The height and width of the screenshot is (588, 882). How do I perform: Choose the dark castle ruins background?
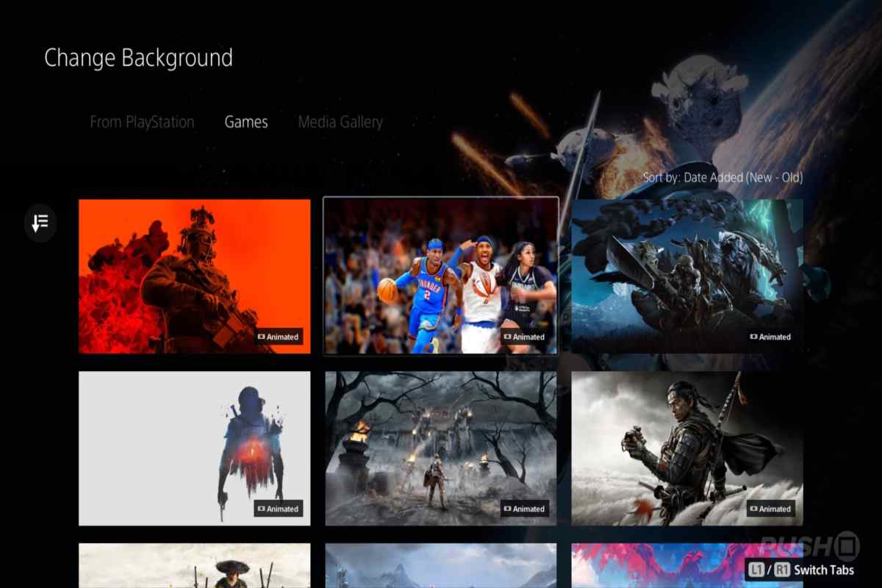click(x=440, y=448)
